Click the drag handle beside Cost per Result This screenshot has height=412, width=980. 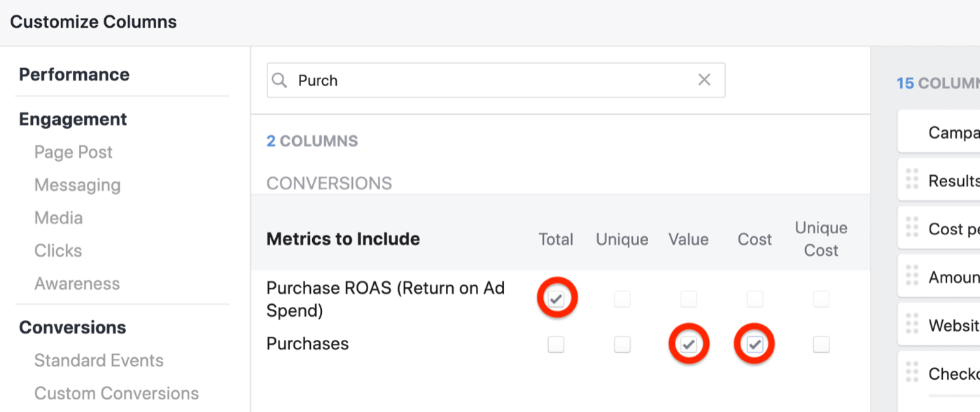(x=912, y=227)
